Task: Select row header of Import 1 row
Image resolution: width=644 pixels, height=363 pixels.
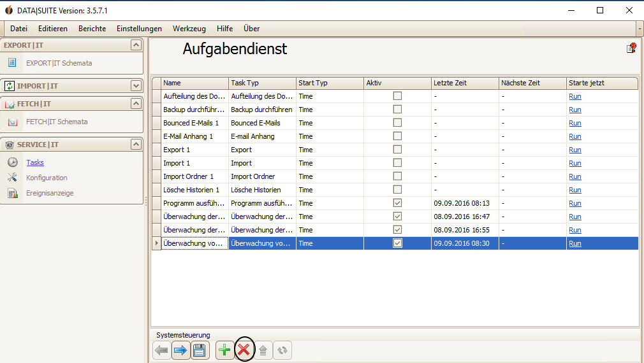Action: coord(156,163)
